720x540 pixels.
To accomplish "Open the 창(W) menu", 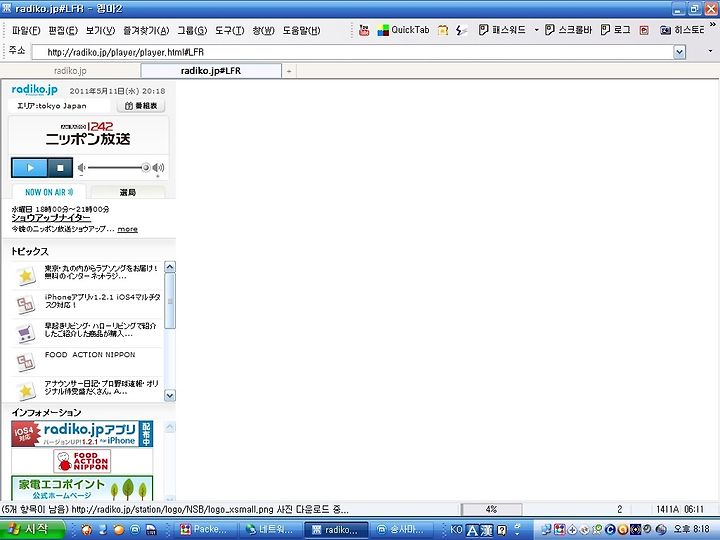I will 263,31.
